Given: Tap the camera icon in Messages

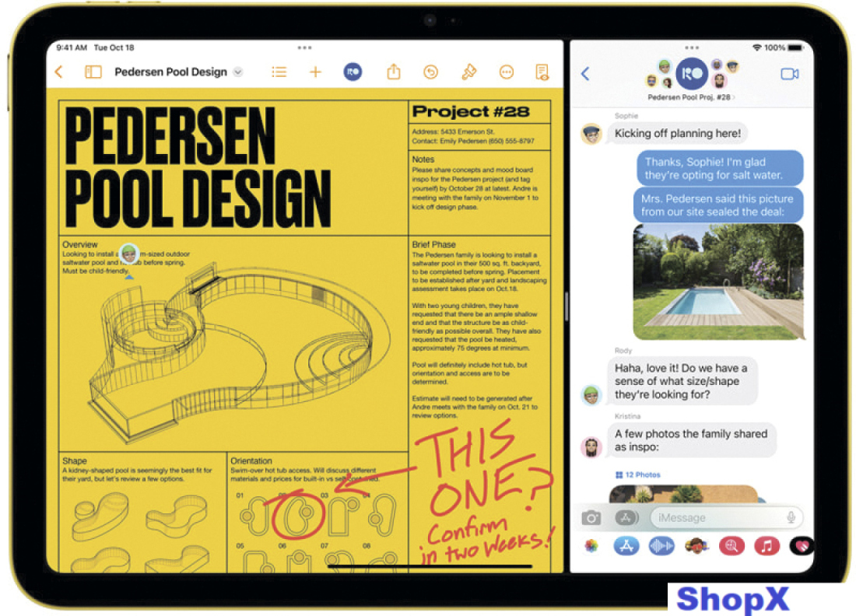Looking at the screenshot, I should point(591,517).
